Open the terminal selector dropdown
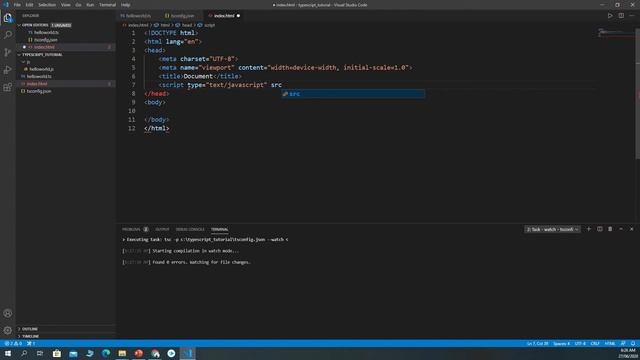Screen dimensions: 640x360 point(552,229)
